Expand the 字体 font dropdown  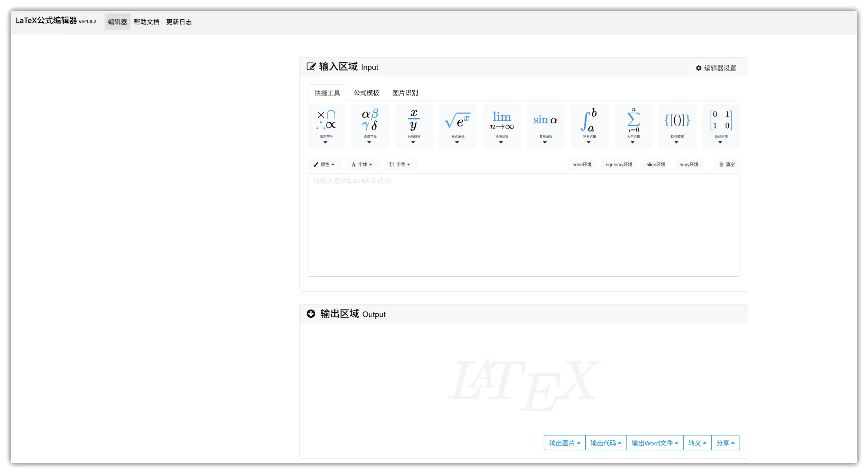(362, 164)
